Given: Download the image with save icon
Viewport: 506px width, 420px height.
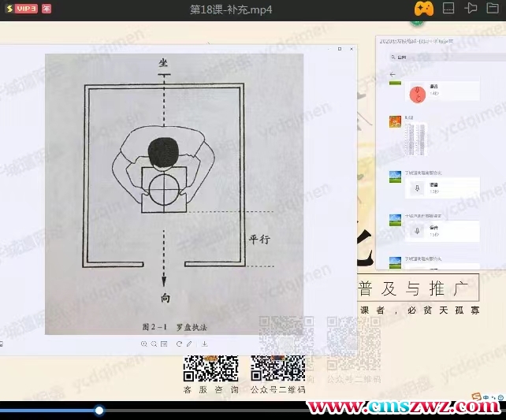Looking at the screenshot, I should (x=204, y=344).
